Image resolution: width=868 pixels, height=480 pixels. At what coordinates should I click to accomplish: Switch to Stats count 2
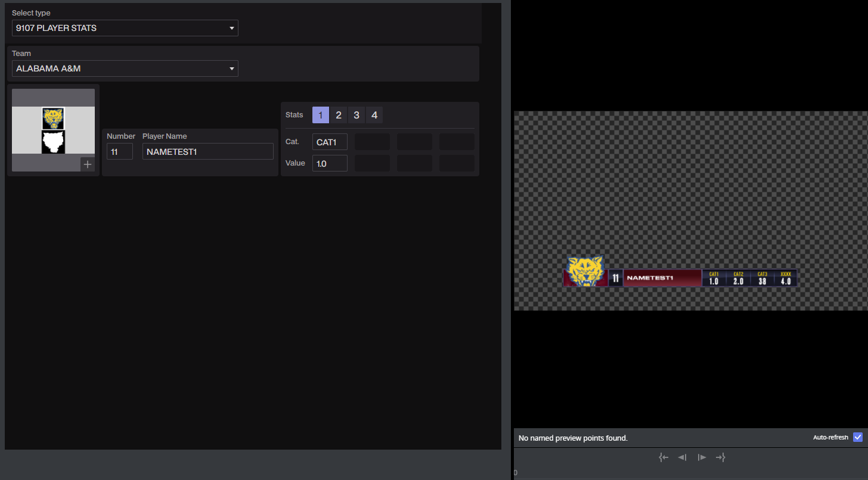click(x=339, y=115)
